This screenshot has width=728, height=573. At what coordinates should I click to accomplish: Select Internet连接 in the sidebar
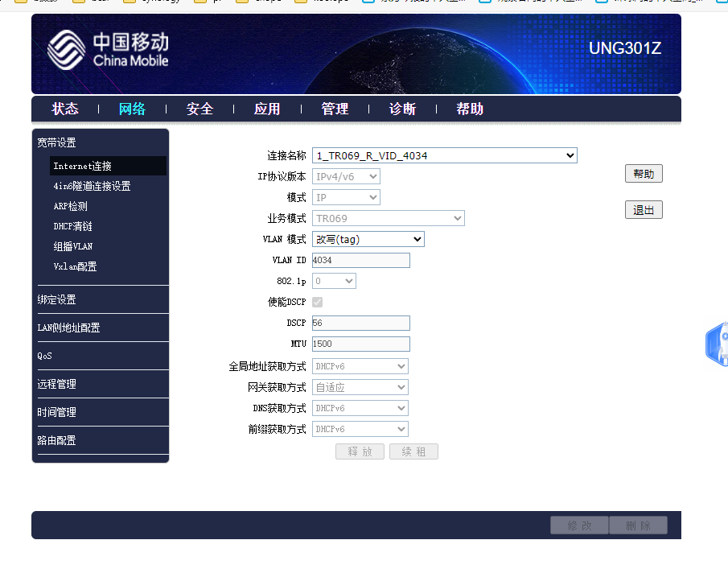[83, 166]
